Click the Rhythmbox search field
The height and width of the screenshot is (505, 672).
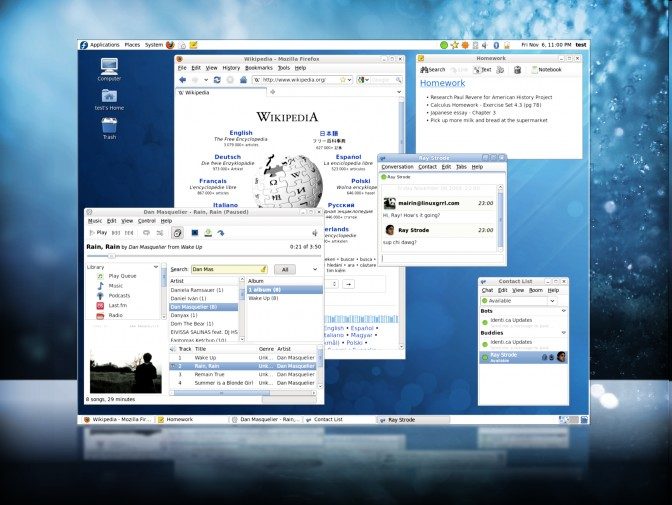pos(229,269)
